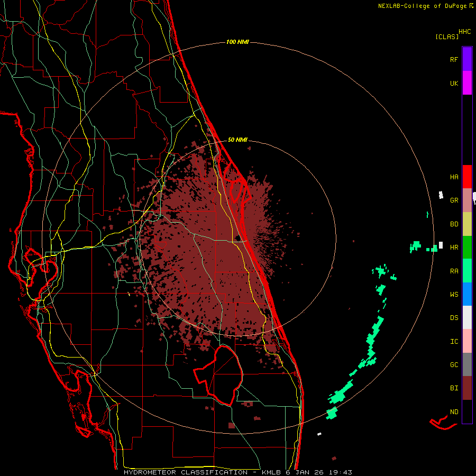Click the UK legend label
Screen dimensions: 476x476
coord(454,83)
